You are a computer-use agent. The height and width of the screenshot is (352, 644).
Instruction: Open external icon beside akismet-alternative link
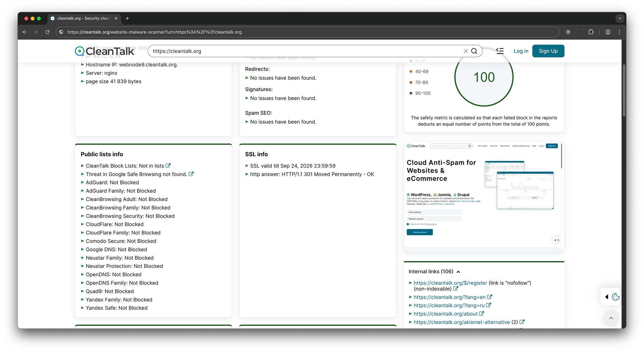pyautogui.click(x=522, y=322)
